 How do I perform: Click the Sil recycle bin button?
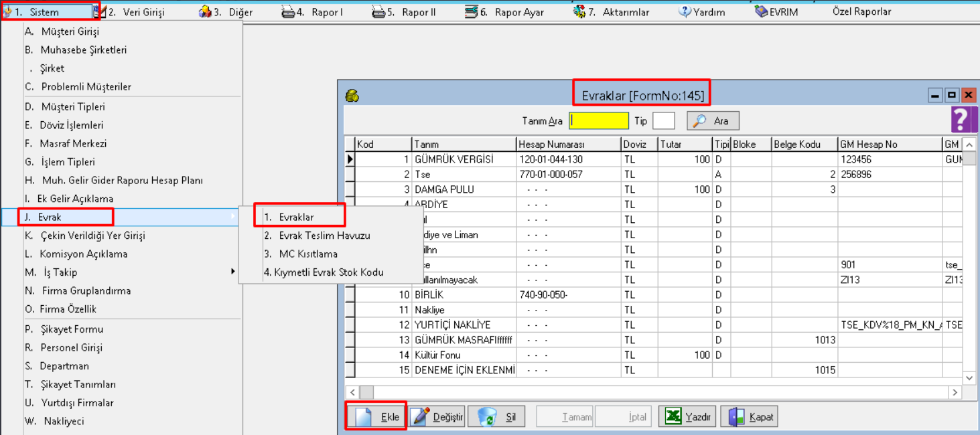click(x=496, y=417)
